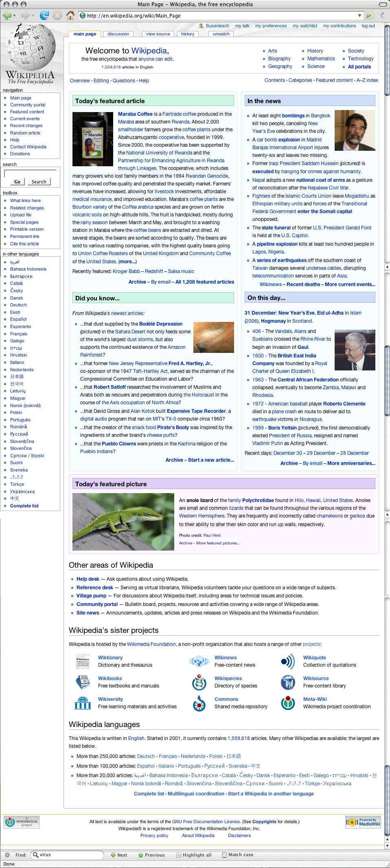Click the Random article sidebar link

tap(25, 133)
